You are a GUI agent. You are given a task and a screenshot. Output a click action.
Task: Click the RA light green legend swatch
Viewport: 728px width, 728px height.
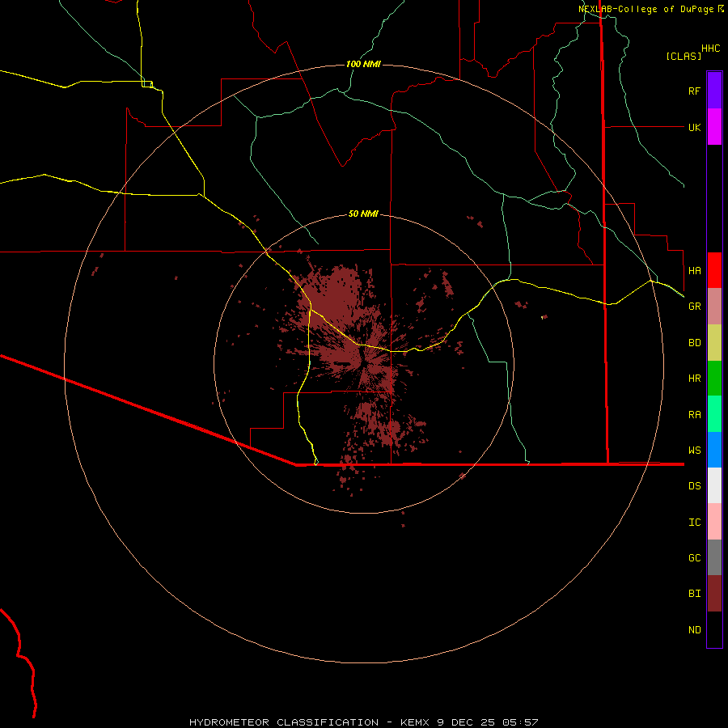[714, 414]
